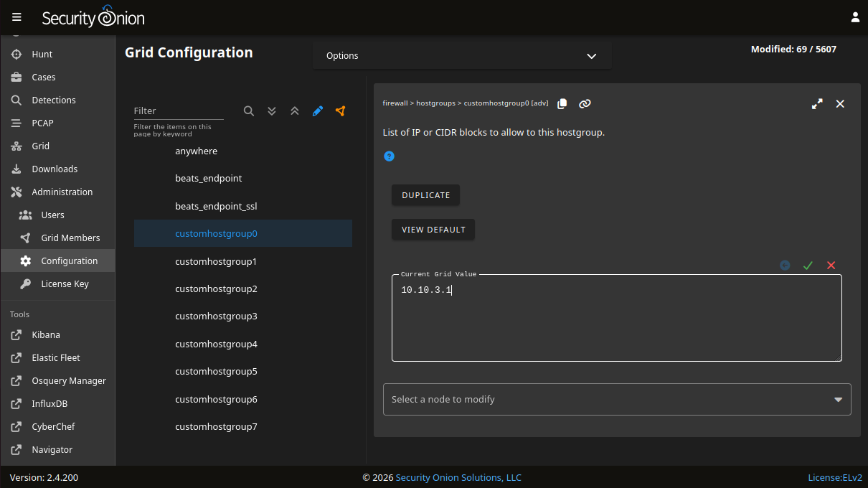Click the DUPLICATE button

click(425, 195)
